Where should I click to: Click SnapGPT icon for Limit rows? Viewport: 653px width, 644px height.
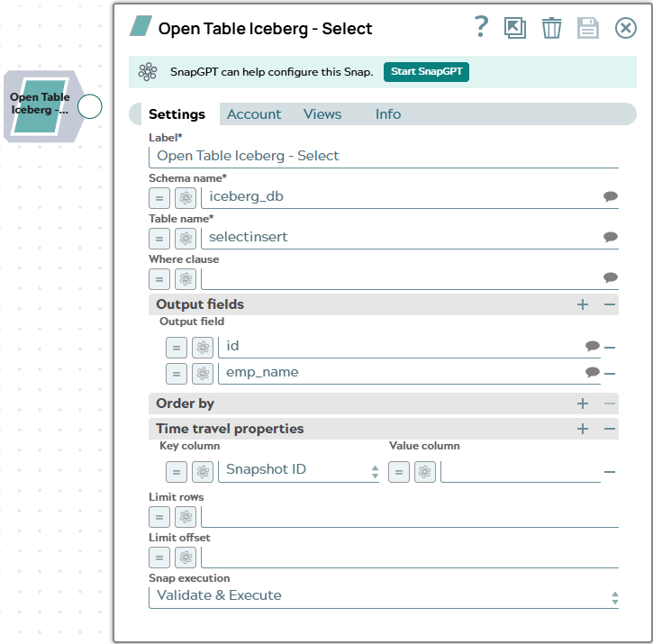click(x=186, y=517)
